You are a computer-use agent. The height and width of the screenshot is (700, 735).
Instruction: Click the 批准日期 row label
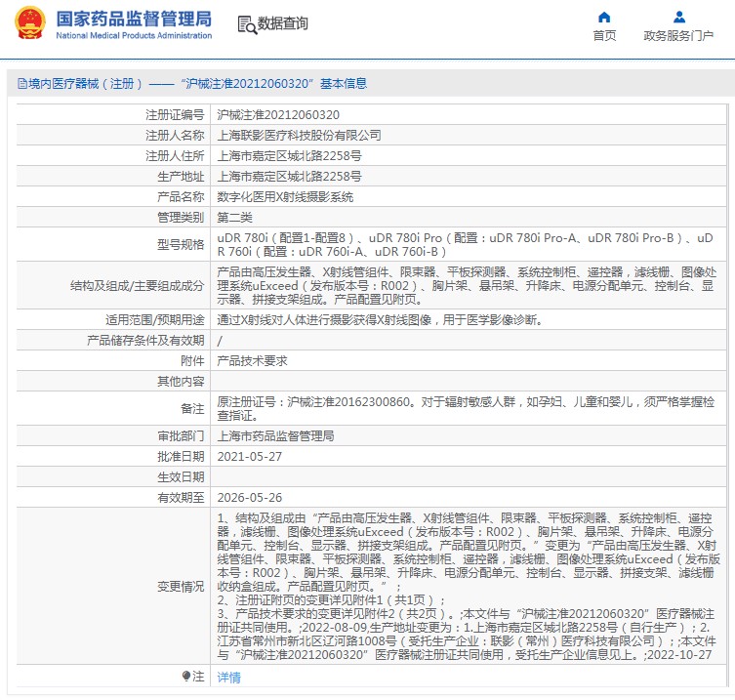click(181, 457)
